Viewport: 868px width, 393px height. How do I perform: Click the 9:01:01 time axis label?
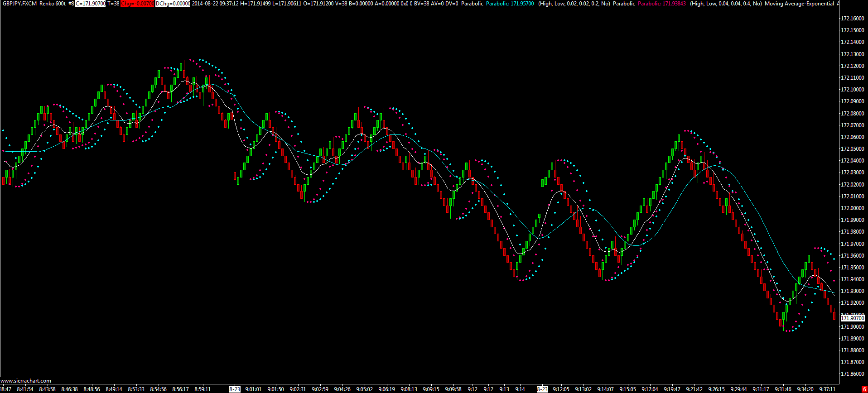pos(253,389)
